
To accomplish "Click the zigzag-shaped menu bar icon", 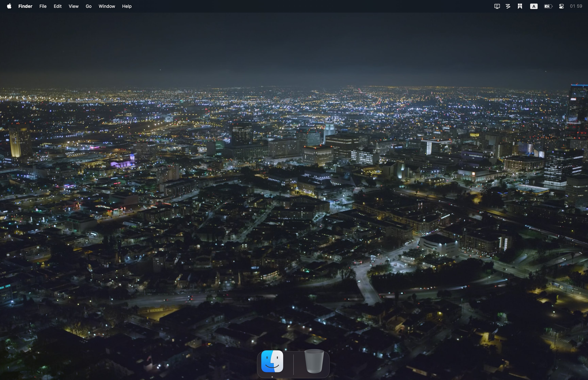I will click(x=508, y=6).
